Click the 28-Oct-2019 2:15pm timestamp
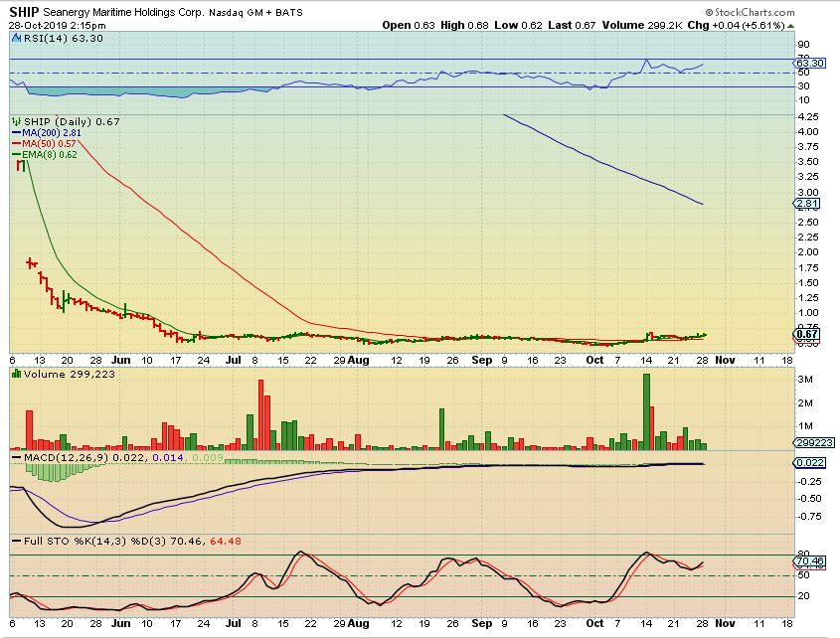 click(58, 25)
